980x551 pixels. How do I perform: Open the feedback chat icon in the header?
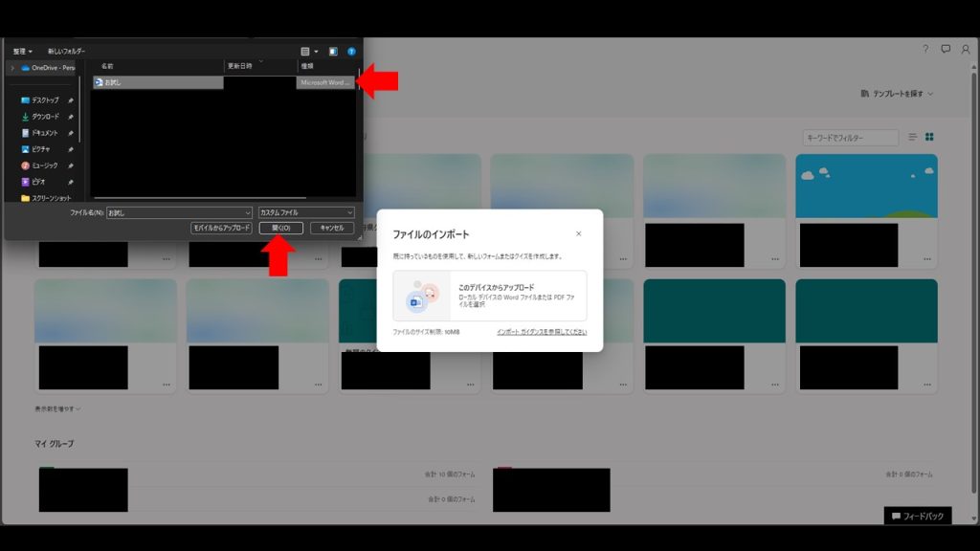click(x=946, y=49)
